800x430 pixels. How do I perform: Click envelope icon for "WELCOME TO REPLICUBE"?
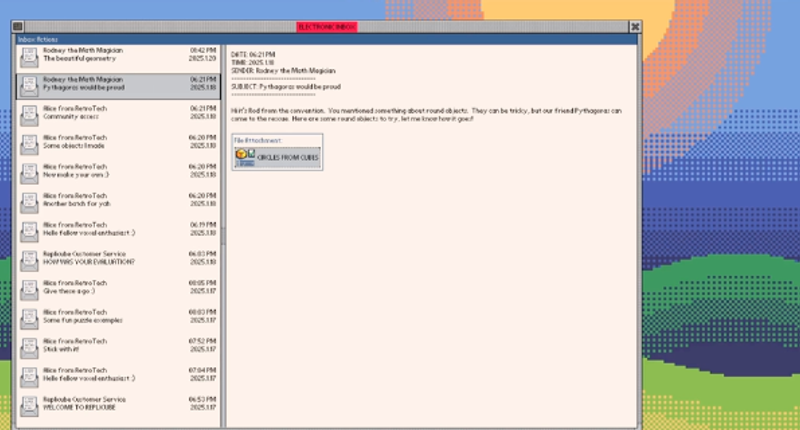29,406
